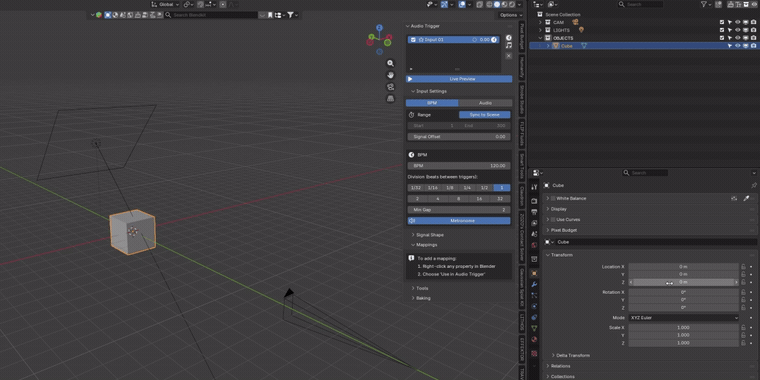The height and width of the screenshot is (380, 760).
Task: Switch to the BPM input tab
Action: [x=432, y=103]
